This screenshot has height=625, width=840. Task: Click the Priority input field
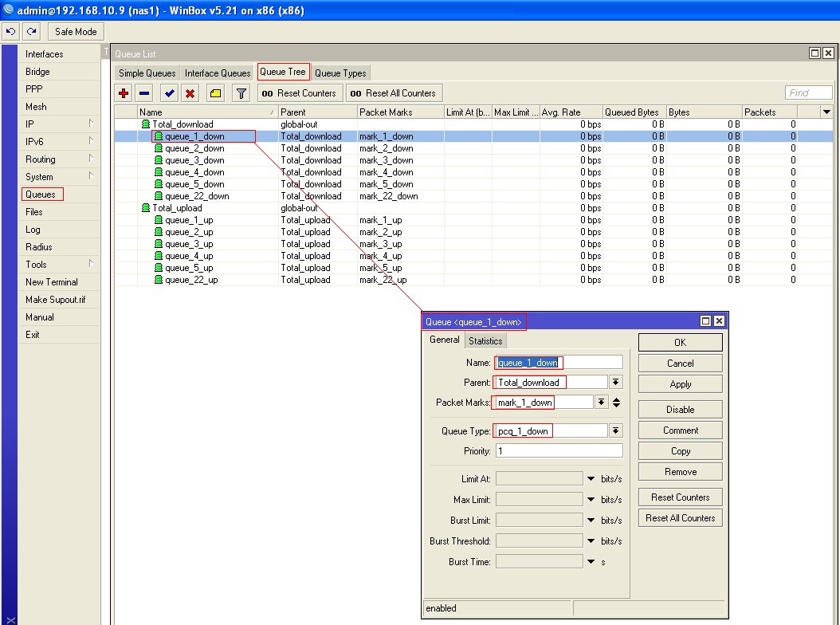(558, 451)
